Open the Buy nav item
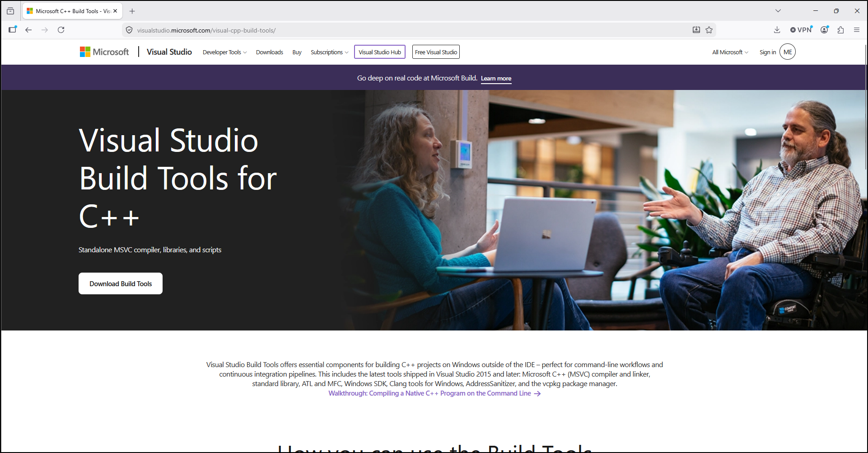This screenshot has height=453, width=868. coord(297,52)
